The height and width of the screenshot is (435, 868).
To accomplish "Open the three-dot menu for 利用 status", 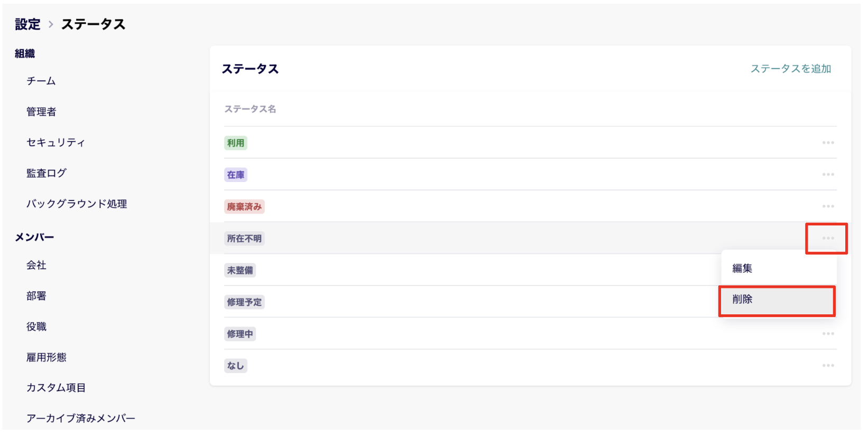I will click(828, 143).
